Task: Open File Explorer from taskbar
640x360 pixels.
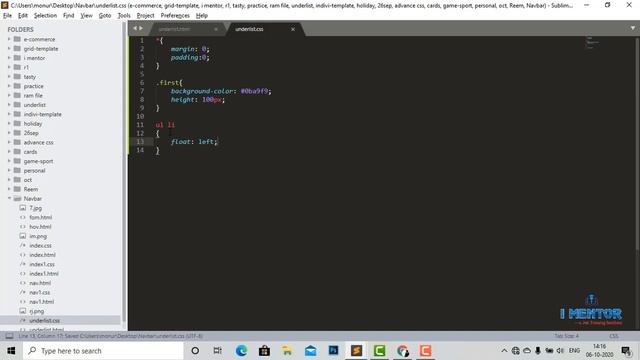Action: click(287, 351)
